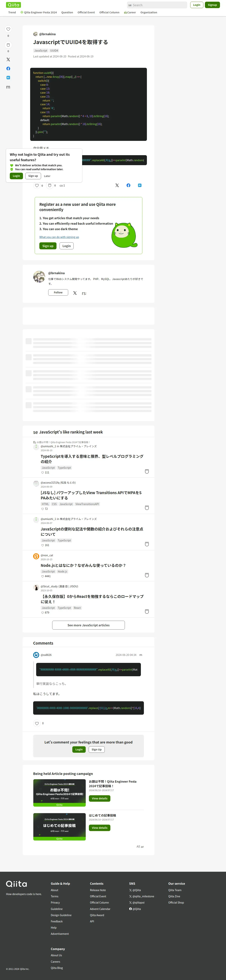This screenshot has width=226, height=980.
Task: Share to Hatena Bookmark below the article body
Action: coord(140,185)
